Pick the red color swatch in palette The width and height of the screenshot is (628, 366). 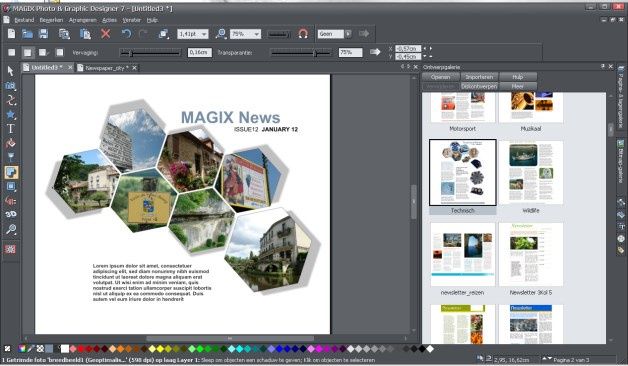(81, 349)
